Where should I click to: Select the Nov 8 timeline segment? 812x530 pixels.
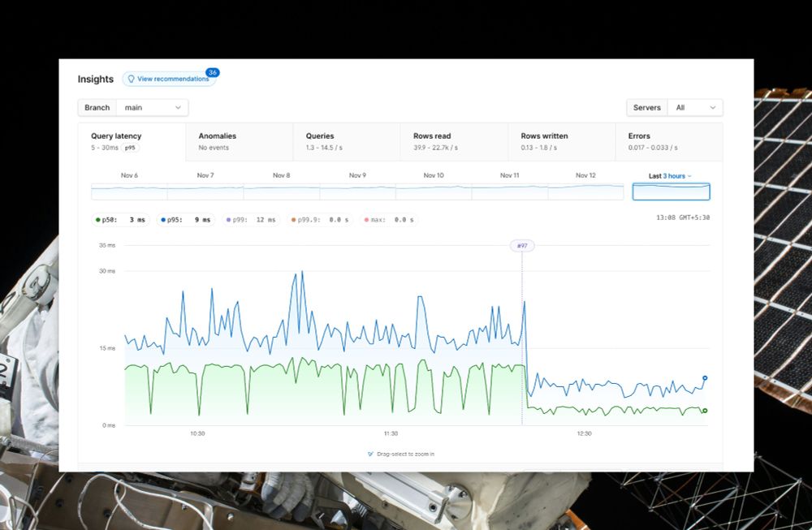281,192
